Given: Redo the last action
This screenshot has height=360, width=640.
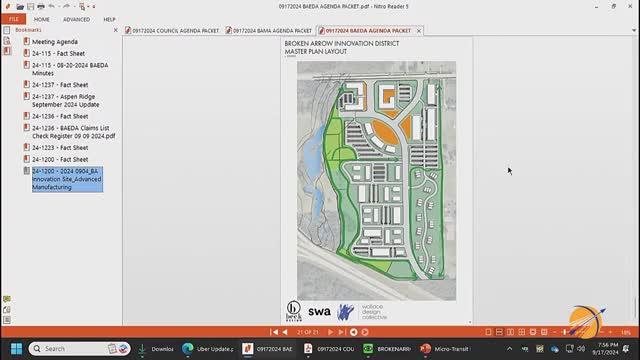Looking at the screenshot, I should [67, 7].
